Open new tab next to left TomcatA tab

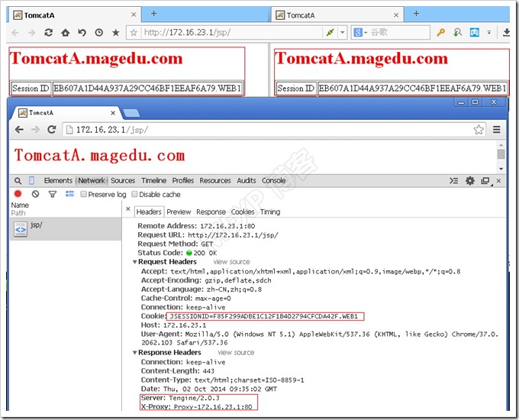click(153, 14)
